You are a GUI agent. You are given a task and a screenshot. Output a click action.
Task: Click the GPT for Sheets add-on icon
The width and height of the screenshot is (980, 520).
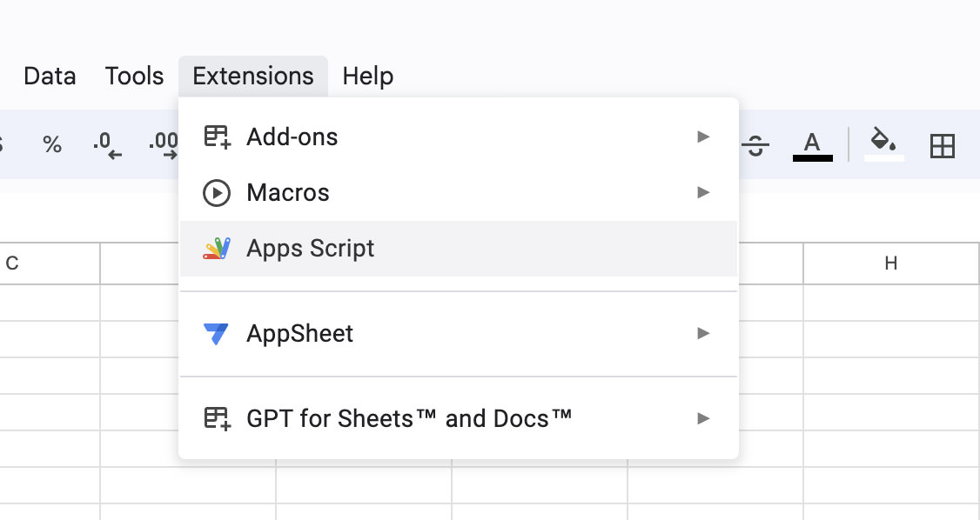click(x=217, y=418)
